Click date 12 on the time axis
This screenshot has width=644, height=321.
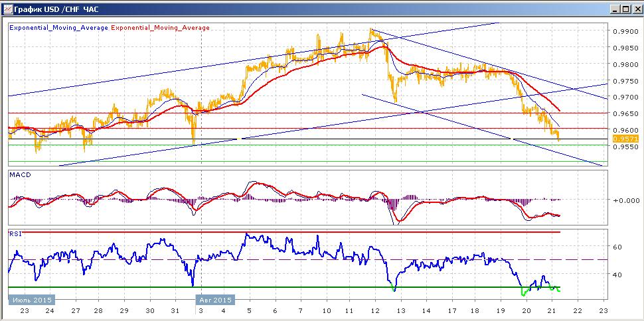(375, 311)
